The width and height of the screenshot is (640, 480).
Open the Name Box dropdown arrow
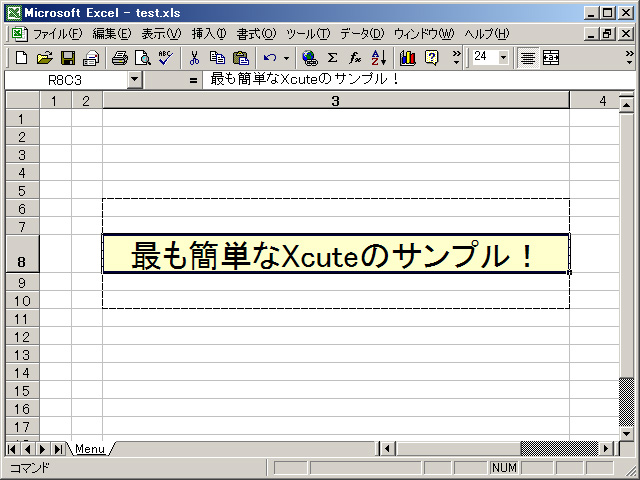(x=134, y=80)
